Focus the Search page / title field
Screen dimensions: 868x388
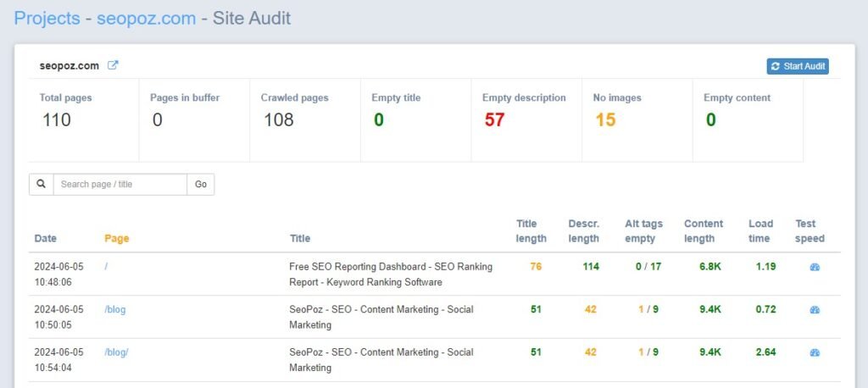point(120,185)
